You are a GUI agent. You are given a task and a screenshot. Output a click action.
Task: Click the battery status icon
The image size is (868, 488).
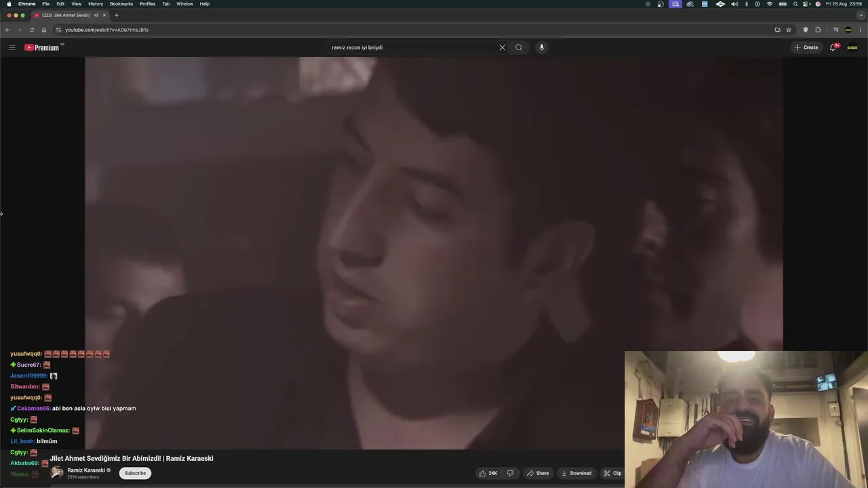tap(783, 4)
